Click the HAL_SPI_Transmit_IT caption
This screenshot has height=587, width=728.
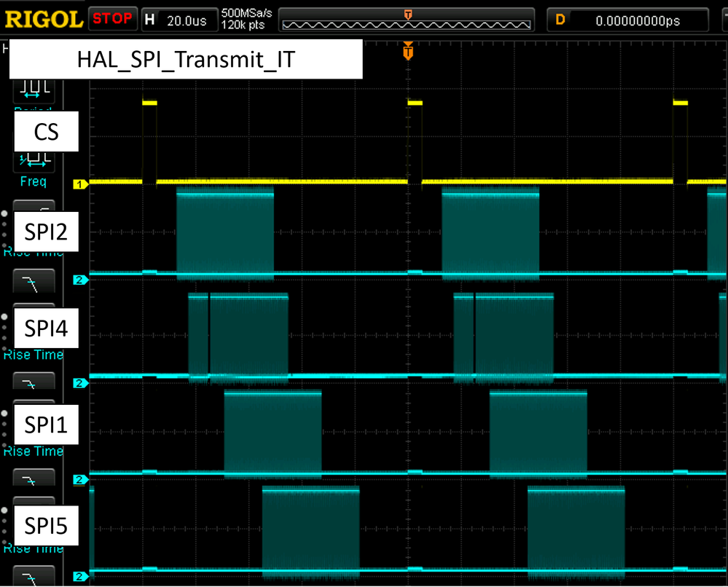click(x=185, y=59)
